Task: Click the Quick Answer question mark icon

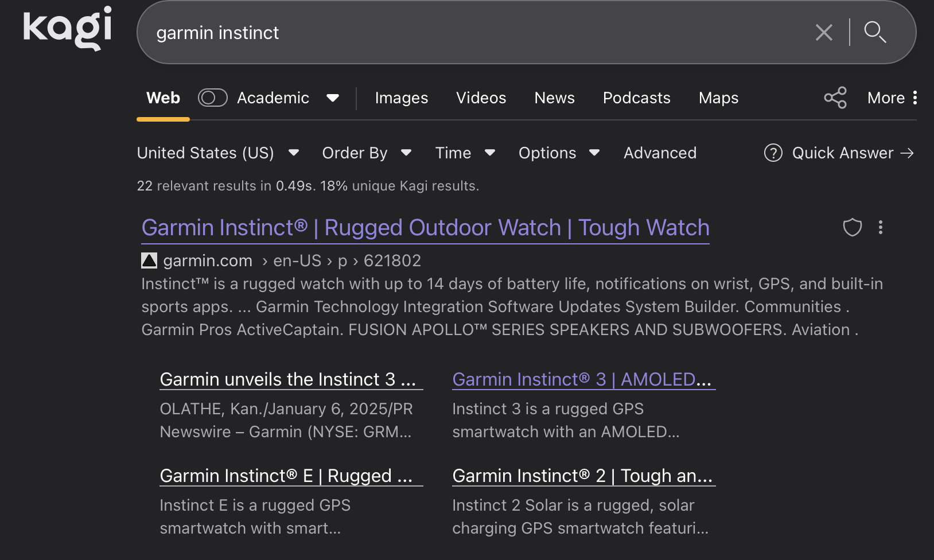Action: click(x=773, y=153)
